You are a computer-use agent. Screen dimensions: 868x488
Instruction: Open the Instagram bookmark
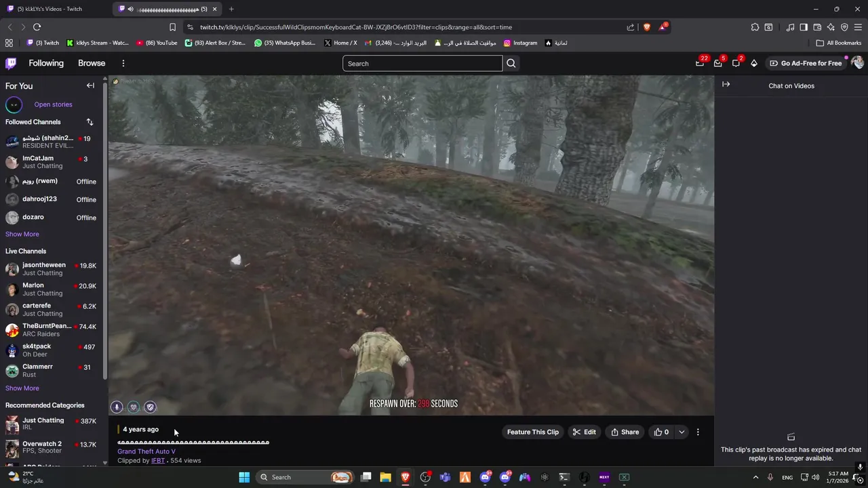coord(520,43)
